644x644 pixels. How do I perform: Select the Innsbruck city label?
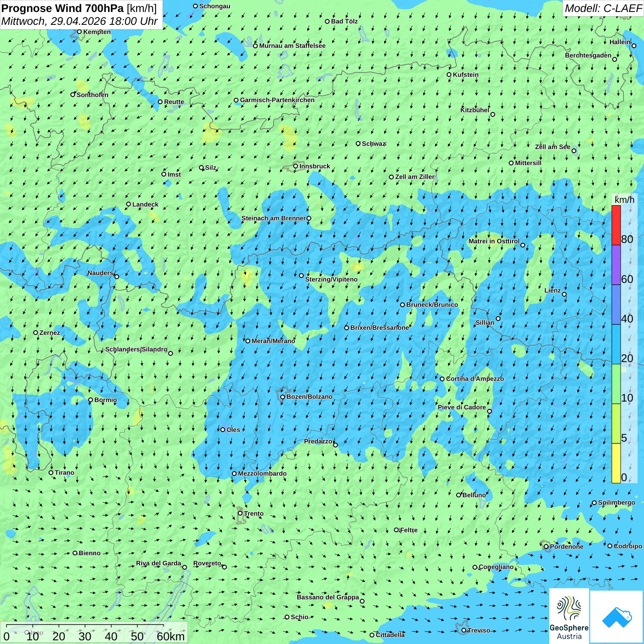coord(315,166)
